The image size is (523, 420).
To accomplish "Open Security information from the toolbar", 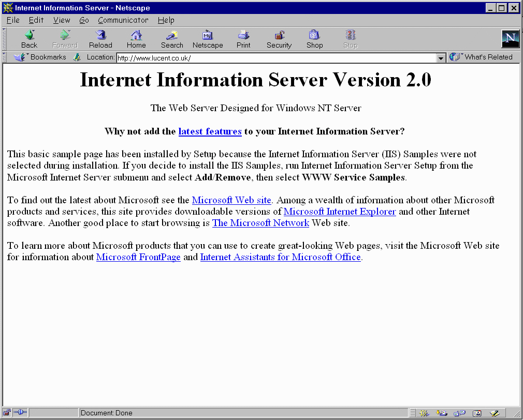I will tap(279, 39).
